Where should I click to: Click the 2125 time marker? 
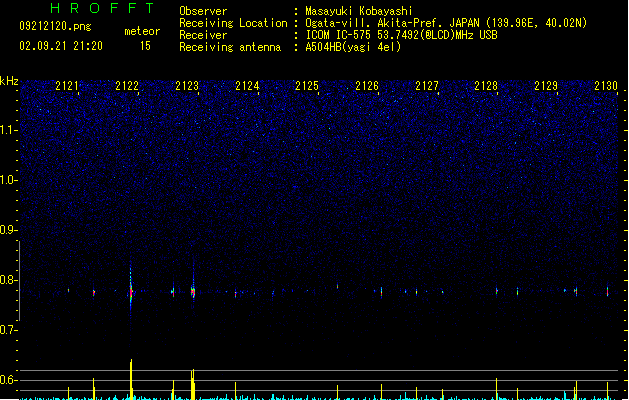click(307, 86)
